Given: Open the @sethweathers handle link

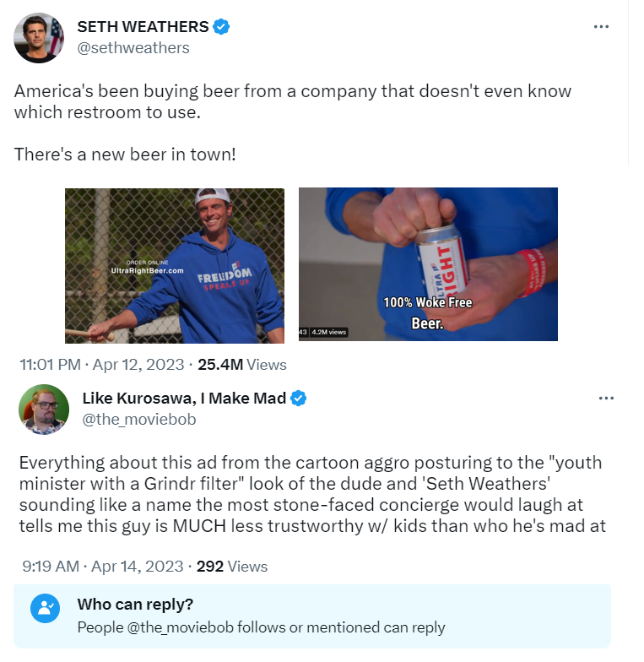Looking at the screenshot, I should 133,48.
